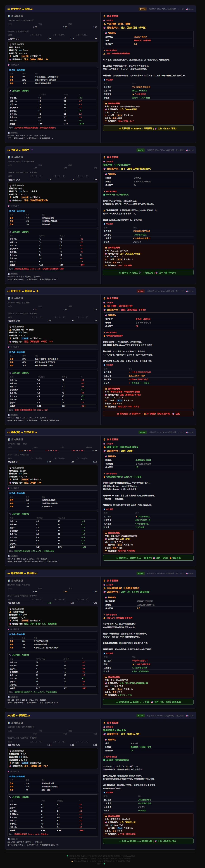Click the 1.66 home-win odds in 克罗地亚 vs 加纳
The image size is (205, 868).
pyautogui.click(x=35, y=27)
